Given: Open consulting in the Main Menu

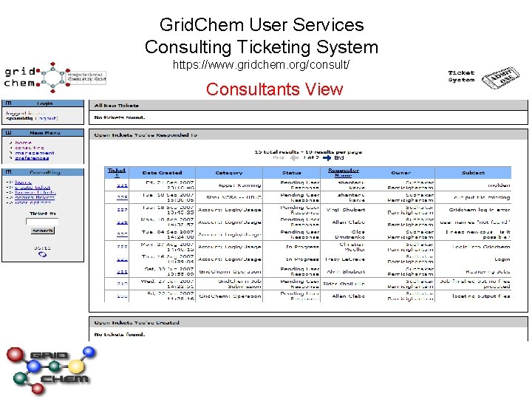Looking at the screenshot, I should [x=30, y=148].
